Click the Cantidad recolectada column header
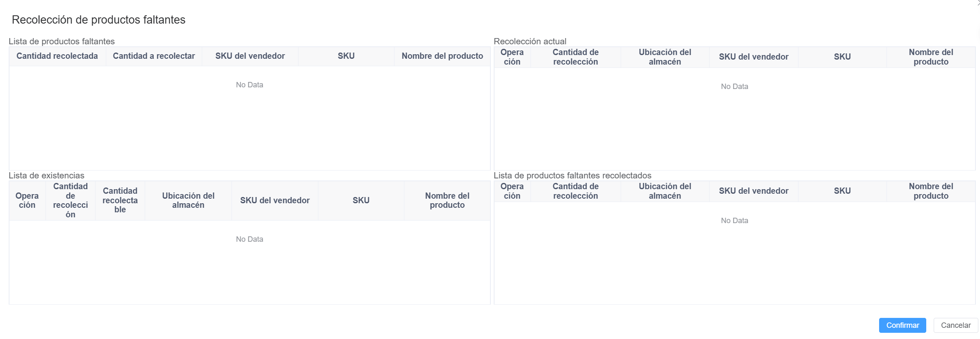This screenshot has width=980, height=339. click(57, 56)
